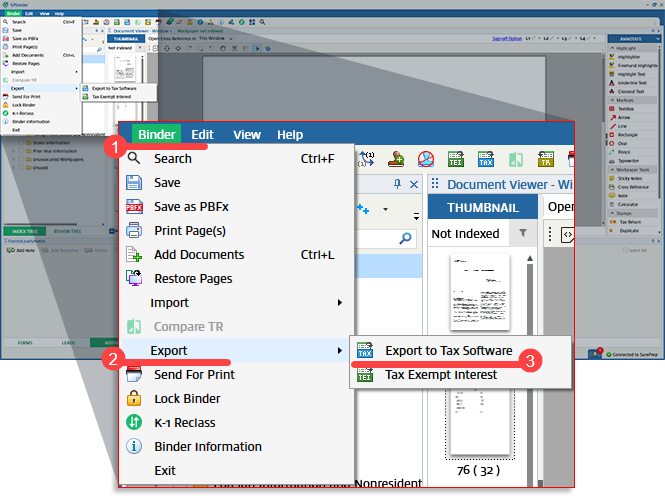Switch to the REVIEW TREE tab

[67, 231]
